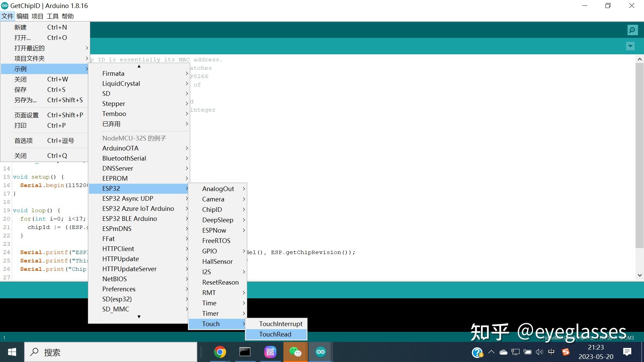Click 首选项 in the File menu
Image resolution: width=644 pixels, height=362 pixels.
(23, 140)
